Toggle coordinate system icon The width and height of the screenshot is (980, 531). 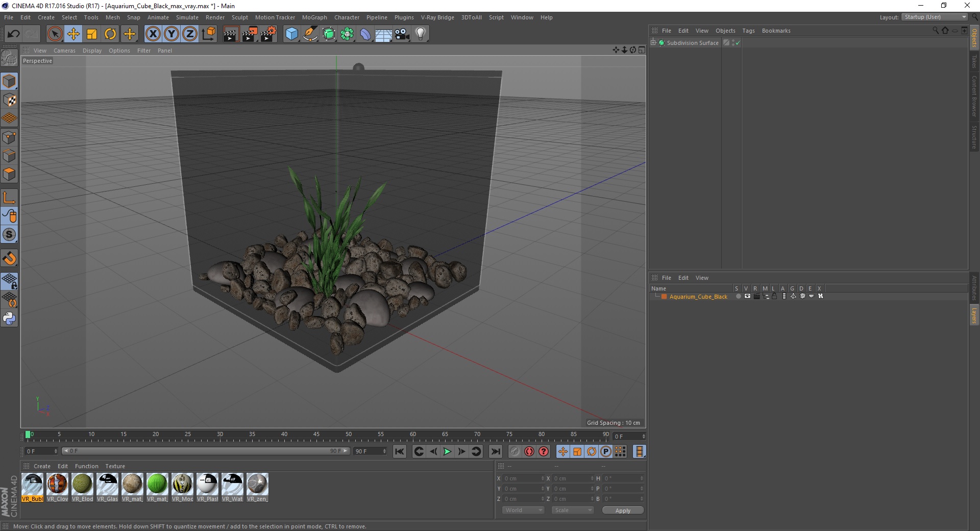point(209,34)
